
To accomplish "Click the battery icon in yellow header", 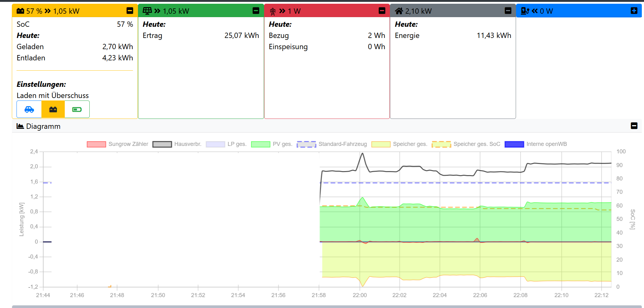I will 20,11.
